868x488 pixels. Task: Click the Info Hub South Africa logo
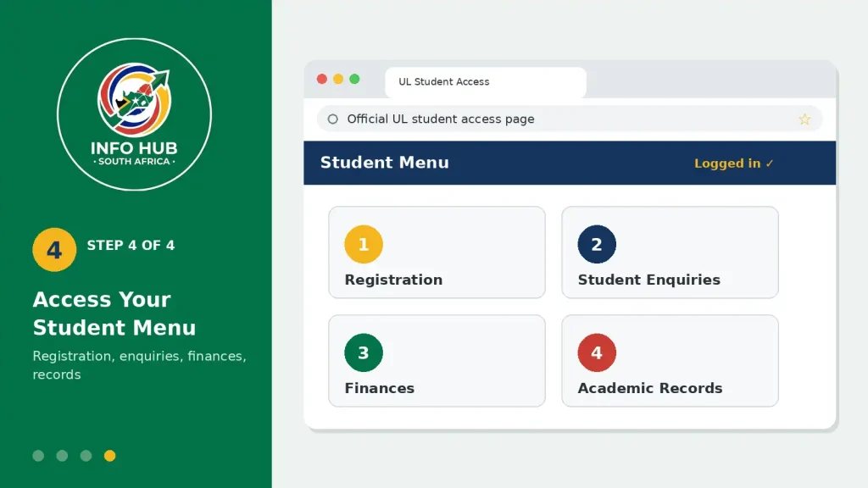[x=135, y=114]
